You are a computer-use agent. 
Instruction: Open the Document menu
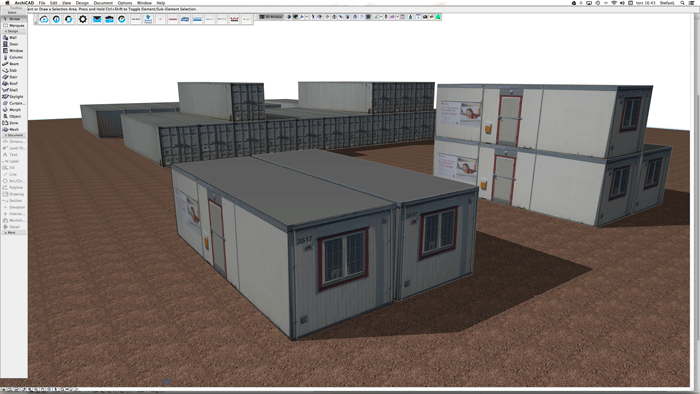pos(103,3)
